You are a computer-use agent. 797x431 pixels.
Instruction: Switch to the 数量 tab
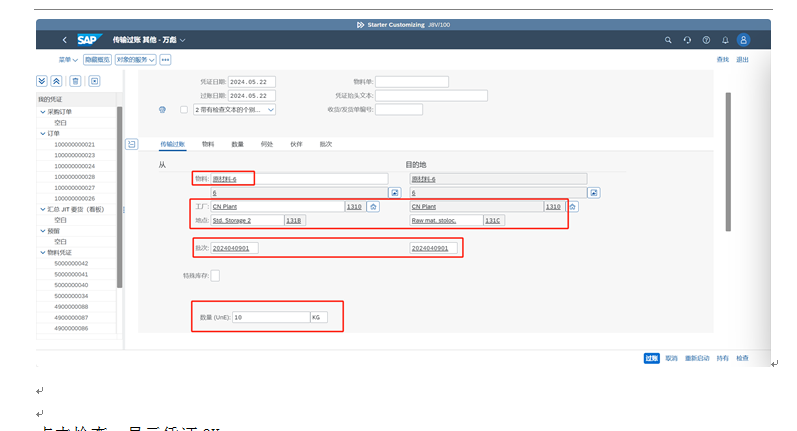coord(237,144)
